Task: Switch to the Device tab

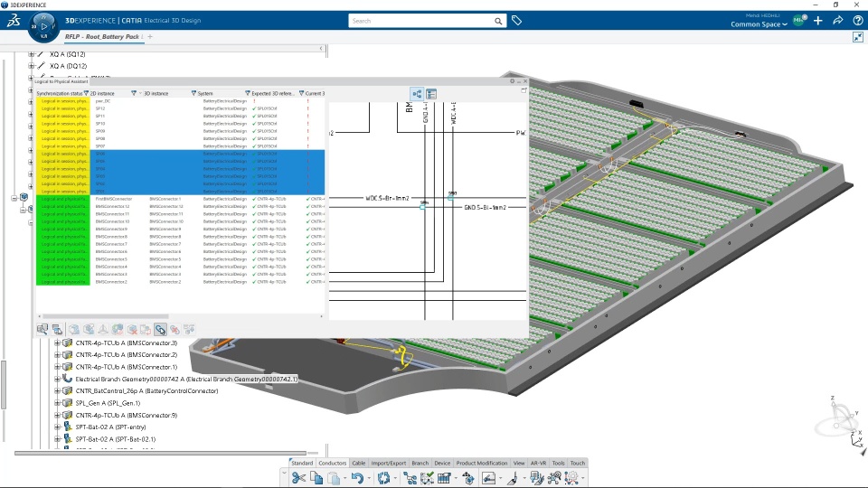Action: pyautogui.click(x=442, y=463)
